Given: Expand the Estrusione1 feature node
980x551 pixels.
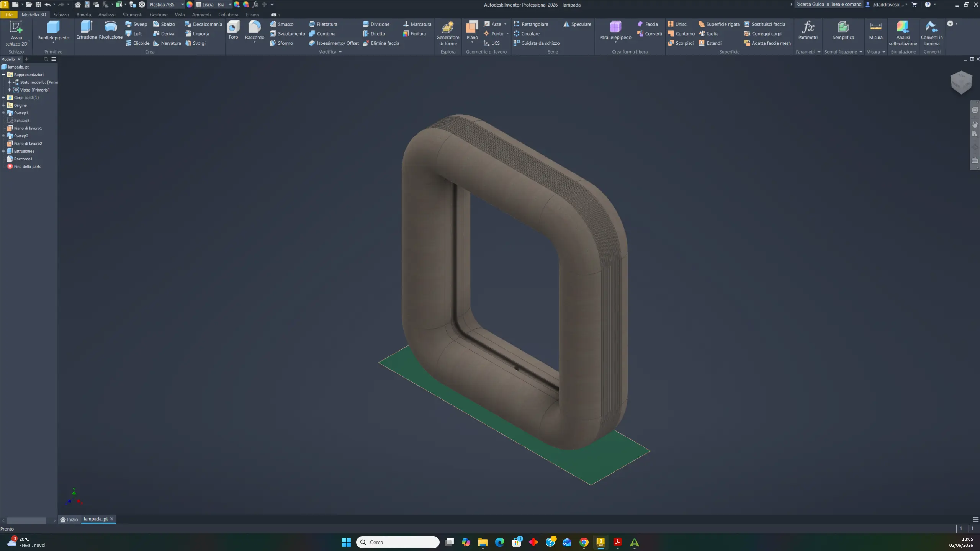Looking at the screenshot, I should tap(3, 151).
